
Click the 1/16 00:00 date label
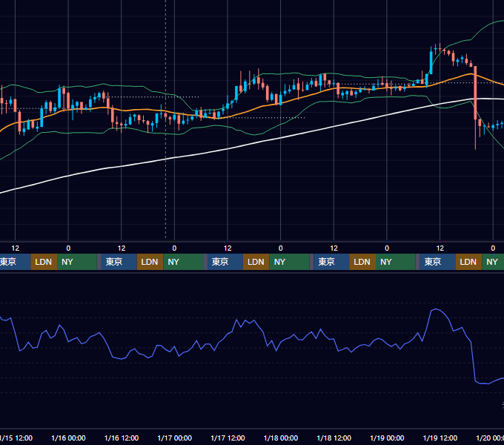68,438
